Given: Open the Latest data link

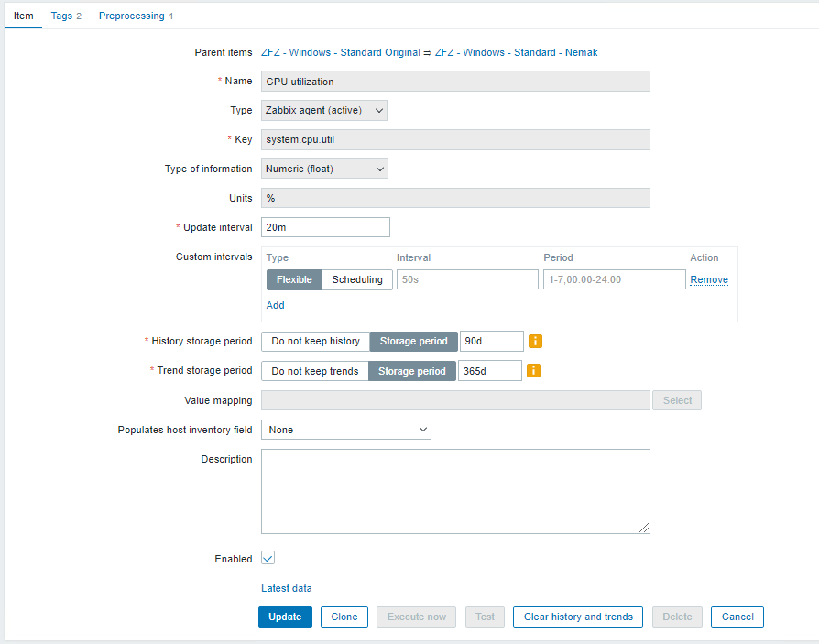Looking at the screenshot, I should [x=286, y=588].
